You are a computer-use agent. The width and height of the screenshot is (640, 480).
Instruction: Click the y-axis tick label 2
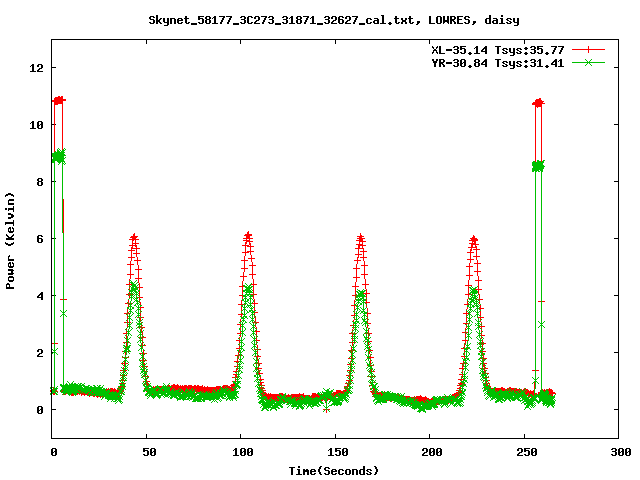pyautogui.click(x=40, y=353)
